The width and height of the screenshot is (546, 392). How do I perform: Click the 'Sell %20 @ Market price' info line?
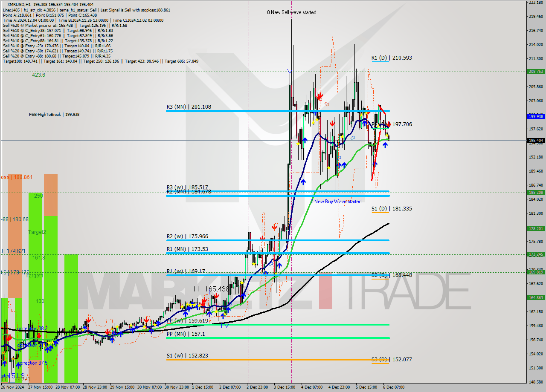(x=65, y=26)
